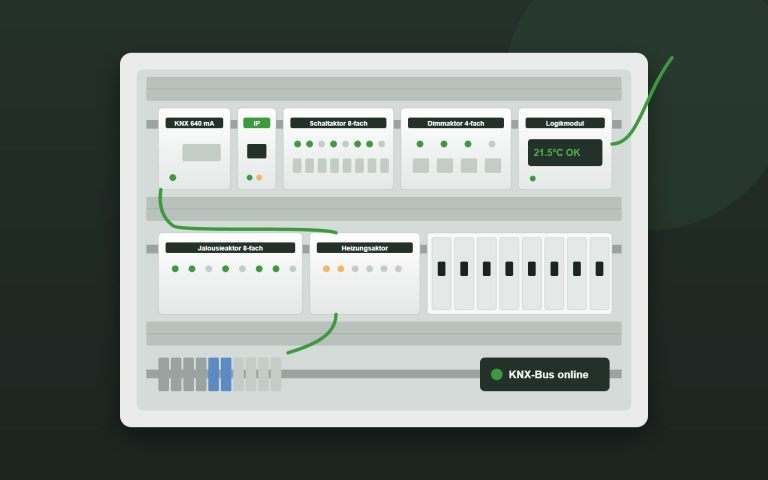The height and width of the screenshot is (480, 768).
Task: Click the black port on the IP module
Action: [257, 151]
